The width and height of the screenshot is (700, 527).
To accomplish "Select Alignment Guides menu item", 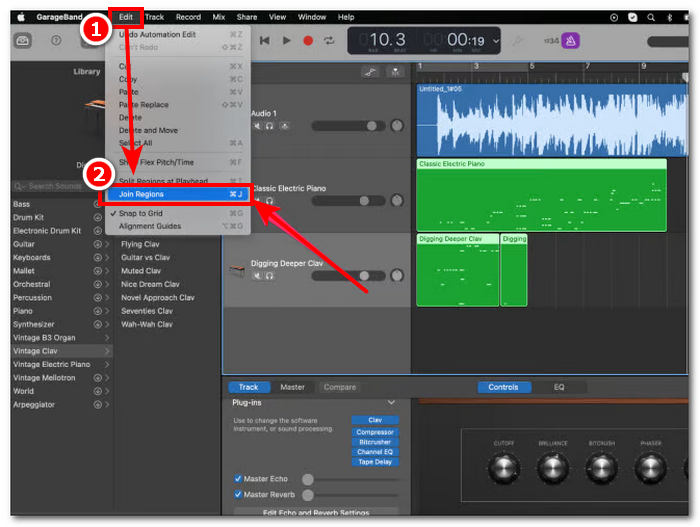I will point(177,226).
